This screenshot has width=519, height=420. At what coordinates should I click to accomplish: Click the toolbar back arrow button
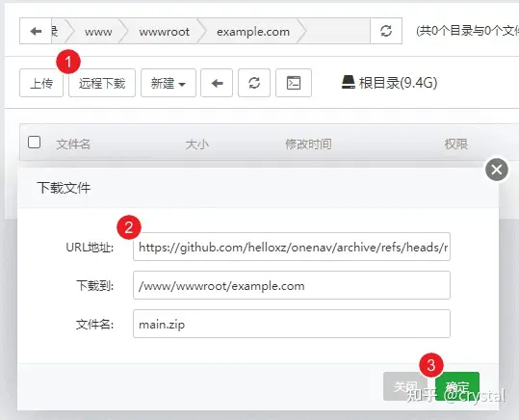[x=217, y=83]
